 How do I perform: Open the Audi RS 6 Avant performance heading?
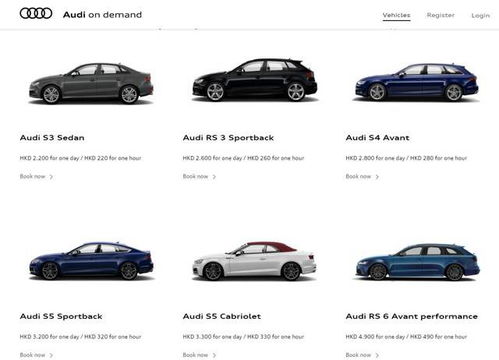pos(412,316)
